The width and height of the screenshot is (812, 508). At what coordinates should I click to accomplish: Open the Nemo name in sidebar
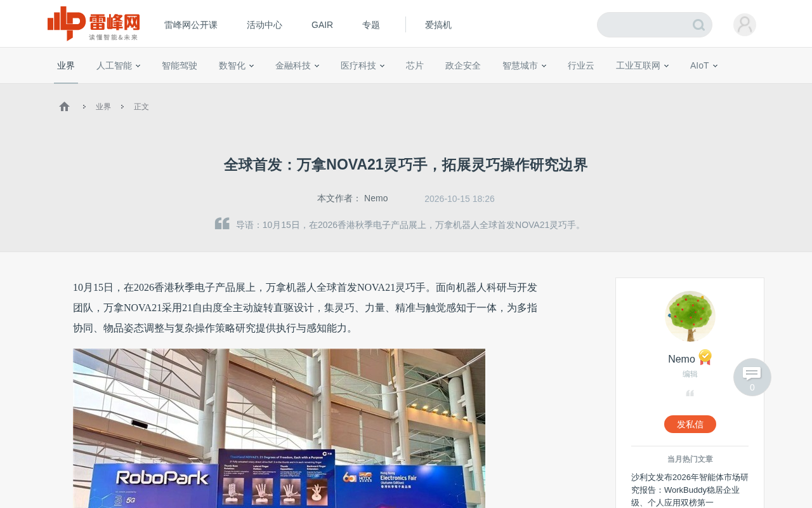click(681, 359)
